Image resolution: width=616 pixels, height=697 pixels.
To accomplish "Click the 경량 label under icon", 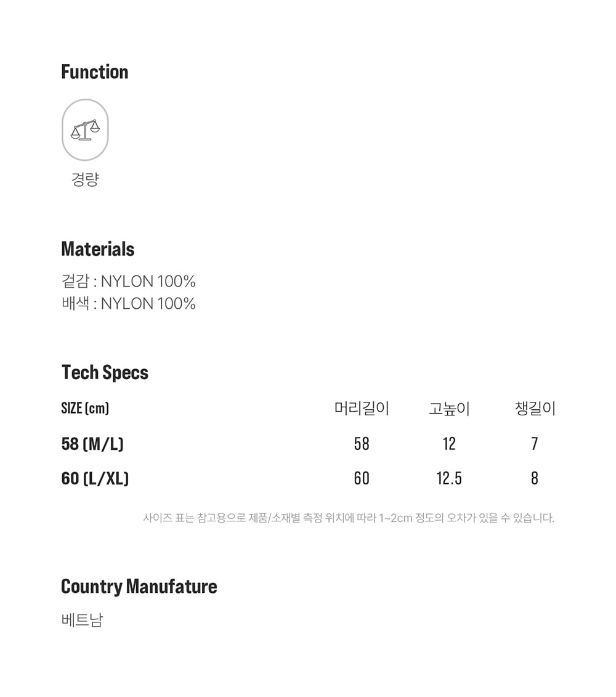I will pos(85,179).
